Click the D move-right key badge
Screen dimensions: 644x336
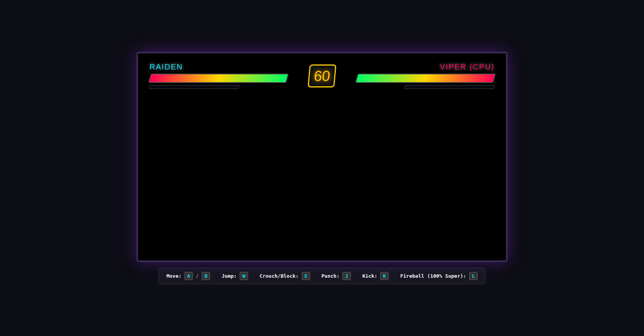click(206, 276)
